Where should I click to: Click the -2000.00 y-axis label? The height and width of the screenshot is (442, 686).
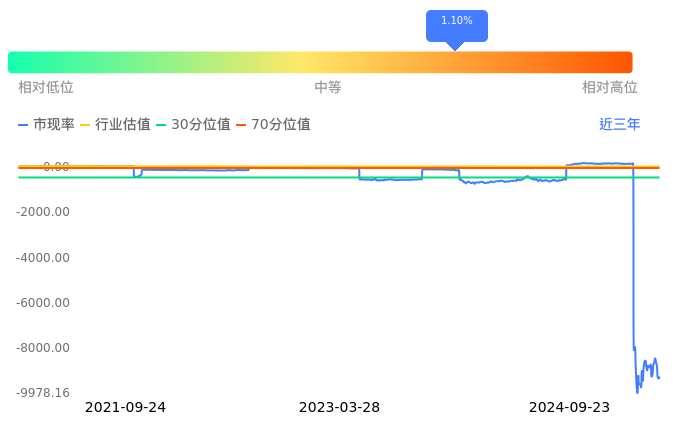point(43,212)
